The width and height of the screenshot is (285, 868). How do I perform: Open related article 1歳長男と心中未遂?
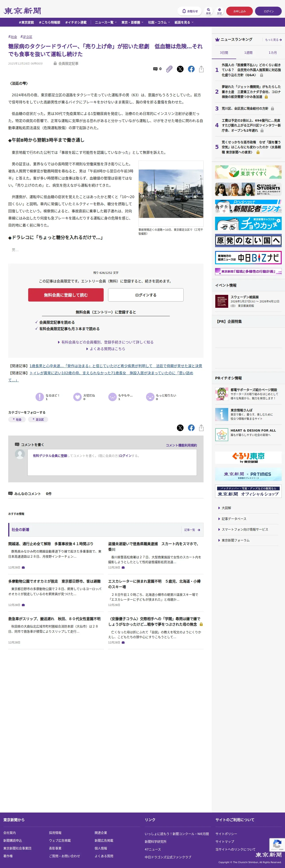[116, 366]
